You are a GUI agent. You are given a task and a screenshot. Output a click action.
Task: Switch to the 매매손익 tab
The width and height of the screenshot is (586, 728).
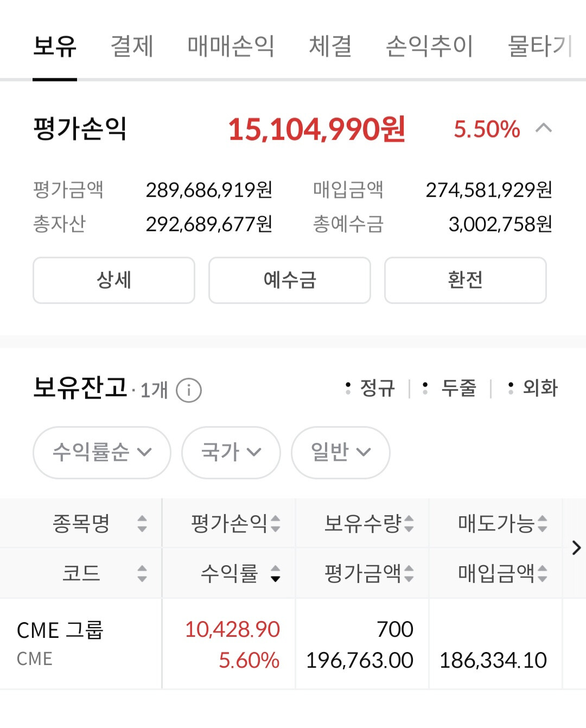231,46
